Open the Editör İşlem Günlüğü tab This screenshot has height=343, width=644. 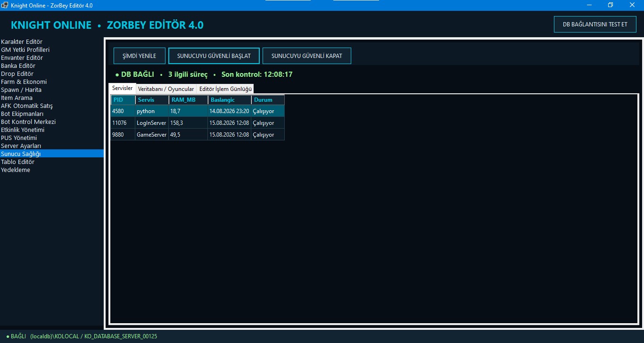coord(225,89)
